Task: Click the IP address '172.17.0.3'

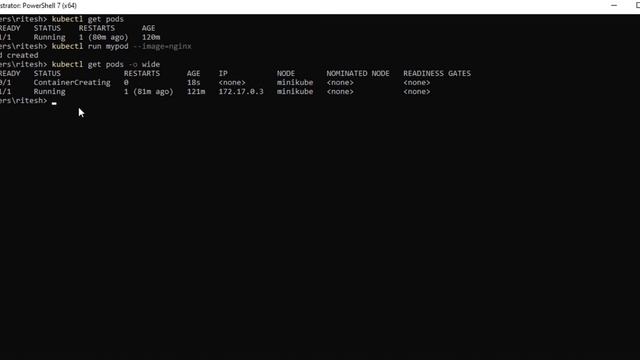Action: [241, 91]
